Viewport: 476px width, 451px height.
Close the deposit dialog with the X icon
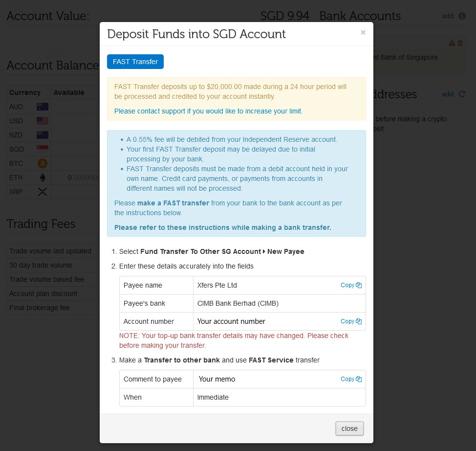point(363,32)
